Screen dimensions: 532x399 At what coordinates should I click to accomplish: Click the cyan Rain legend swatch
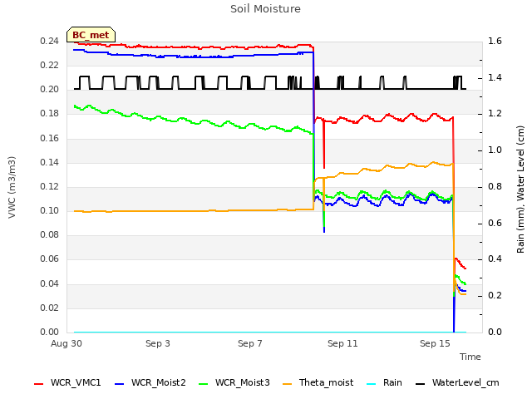[x=372, y=384]
